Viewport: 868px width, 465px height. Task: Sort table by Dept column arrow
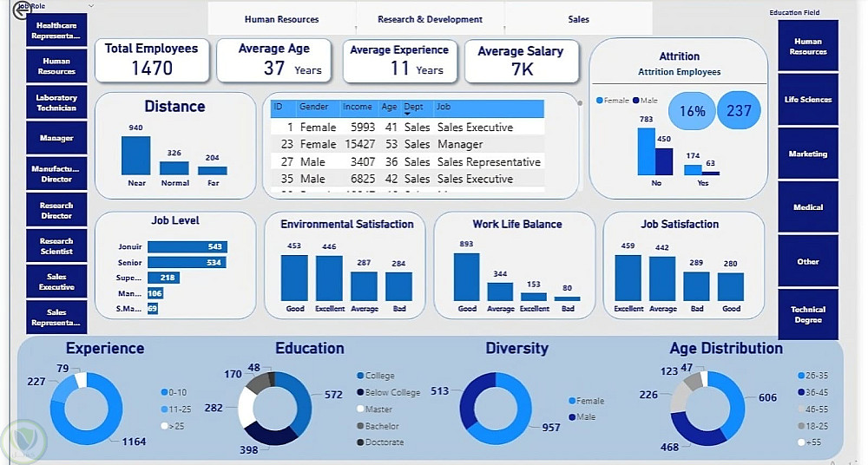click(408, 115)
